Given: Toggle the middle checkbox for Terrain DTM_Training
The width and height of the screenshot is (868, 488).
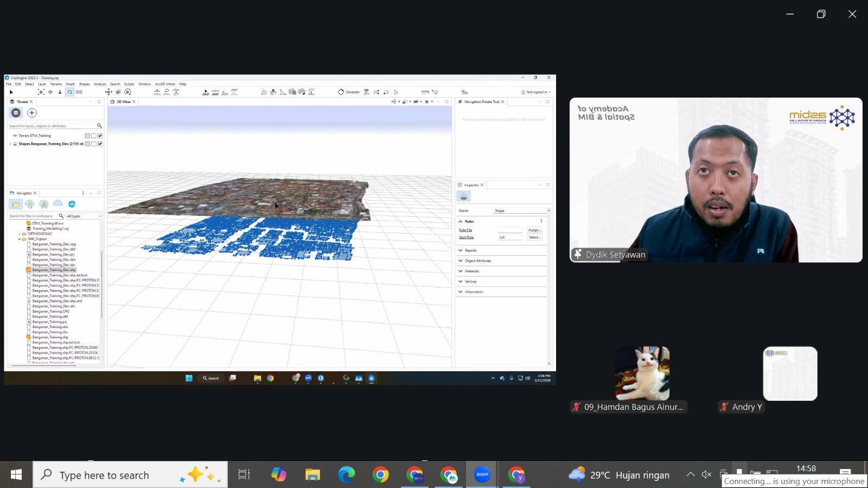Looking at the screenshot, I should point(94,136).
